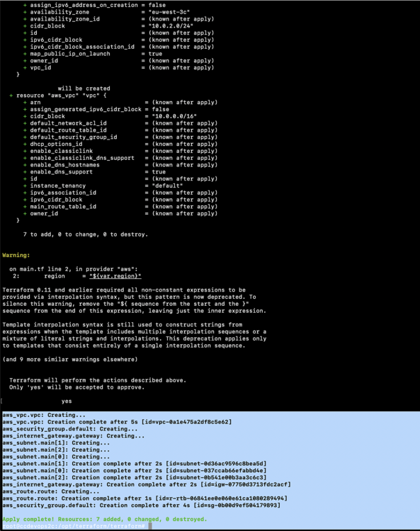Click "aws_subnet.main[1]: Creating..." line
Image resolution: width=420 pixels, height=531 pixels.
pyautogui.click(x=56, y=443)
